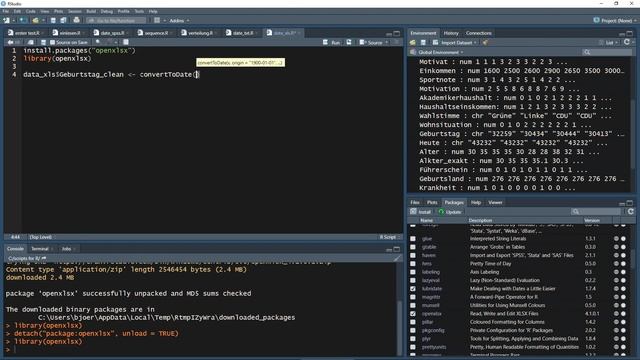Click Install in Packages pane

420,211
